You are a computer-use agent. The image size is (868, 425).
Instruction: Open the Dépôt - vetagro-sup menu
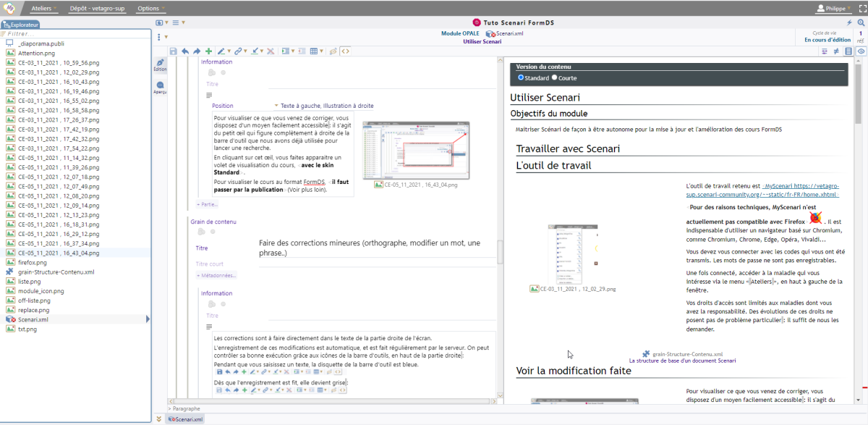pyautogui.click(x=98, y=8)
